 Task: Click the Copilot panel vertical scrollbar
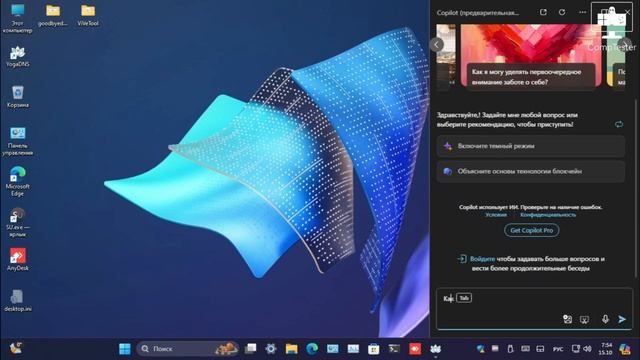tap(635, 188)
